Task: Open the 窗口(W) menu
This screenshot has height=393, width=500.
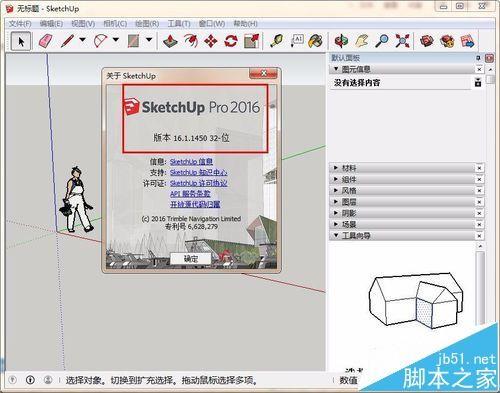Action: [212, 24]
